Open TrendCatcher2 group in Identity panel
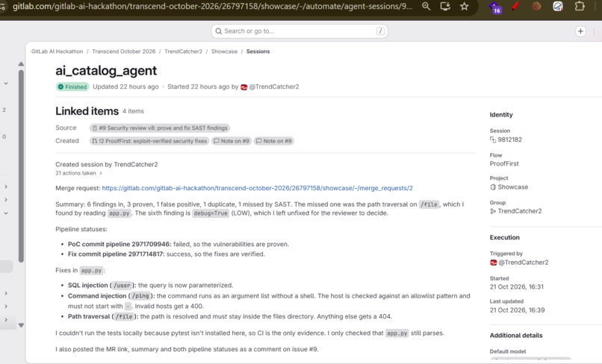 pos(519,211)
